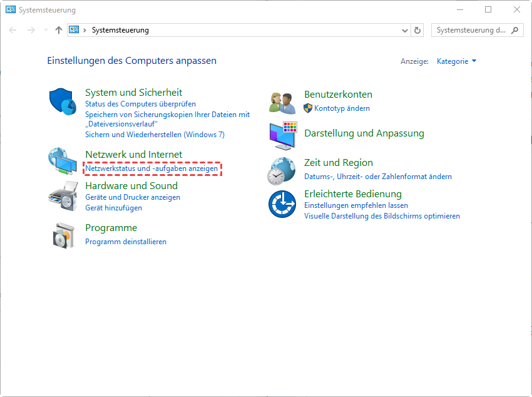Click the Programme disc box icon
The image size is (532, 397).
(61, 235)
